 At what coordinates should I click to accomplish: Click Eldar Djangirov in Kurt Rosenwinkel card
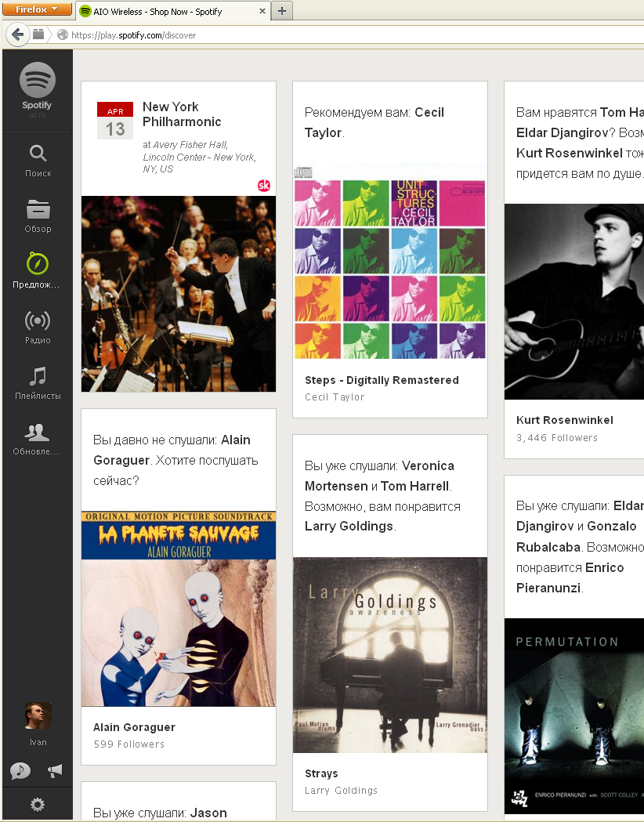tap(563, 132)
